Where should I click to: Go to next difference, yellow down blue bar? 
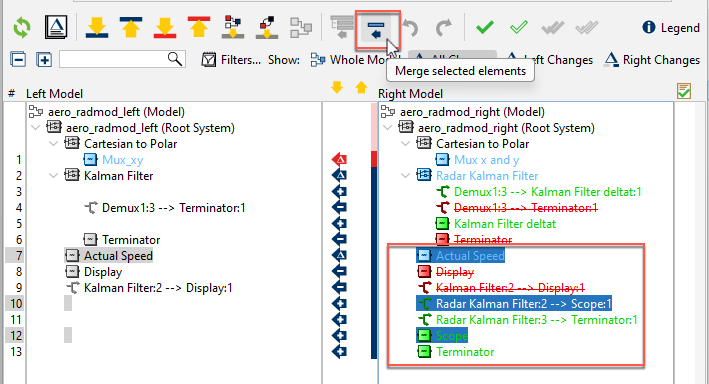tap(97, 27)
